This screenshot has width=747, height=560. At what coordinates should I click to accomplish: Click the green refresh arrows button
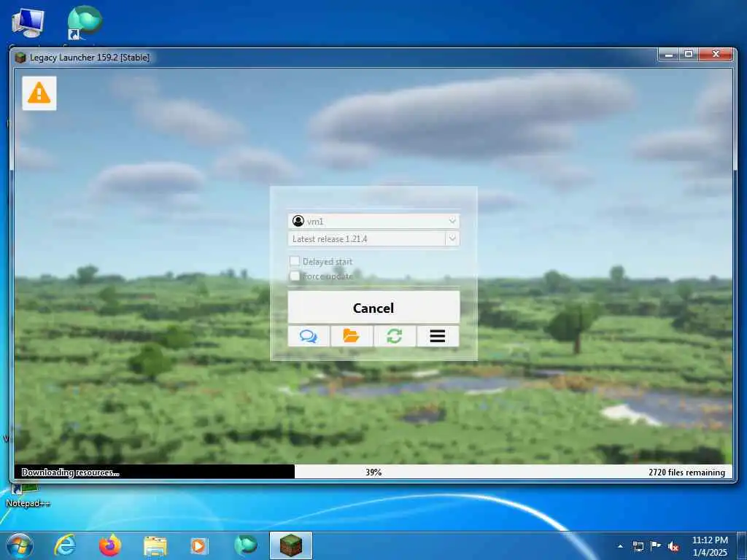[x=395, y=336]
